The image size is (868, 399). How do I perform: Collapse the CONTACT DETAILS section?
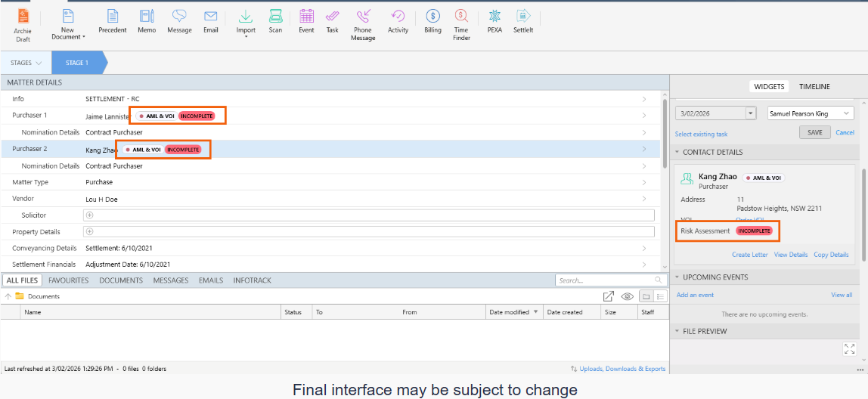click(677, 152)
